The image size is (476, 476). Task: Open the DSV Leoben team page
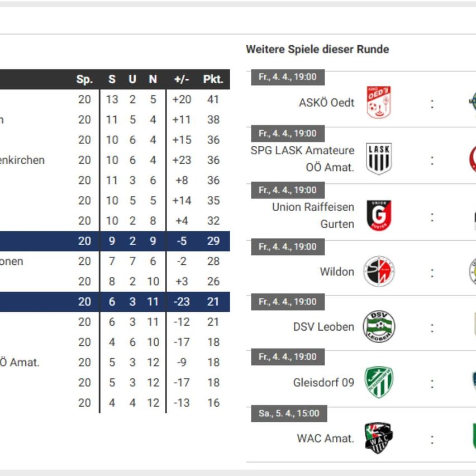[323, 327]
